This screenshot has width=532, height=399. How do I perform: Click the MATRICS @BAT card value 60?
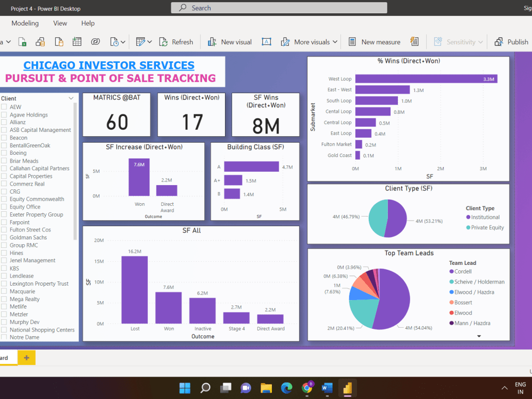[x=117, y=122]
